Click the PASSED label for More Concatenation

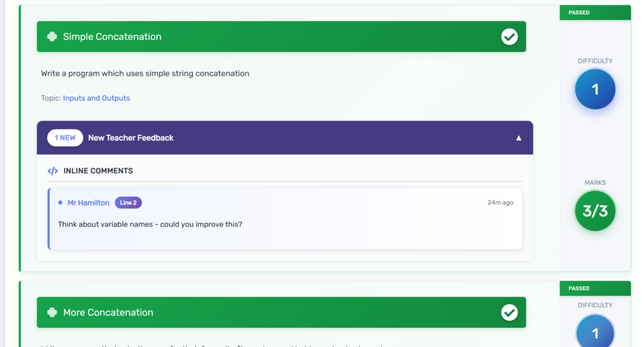tap(579, 289)
